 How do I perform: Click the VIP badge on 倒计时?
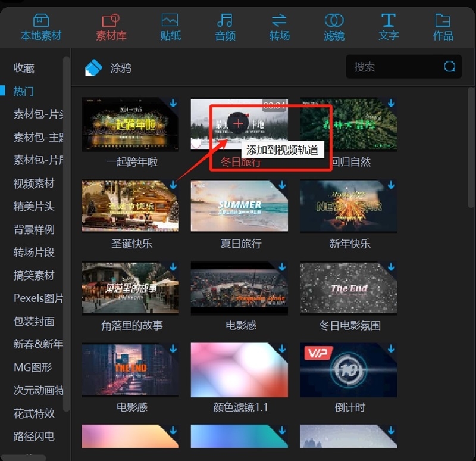click(x=318, y=353)
